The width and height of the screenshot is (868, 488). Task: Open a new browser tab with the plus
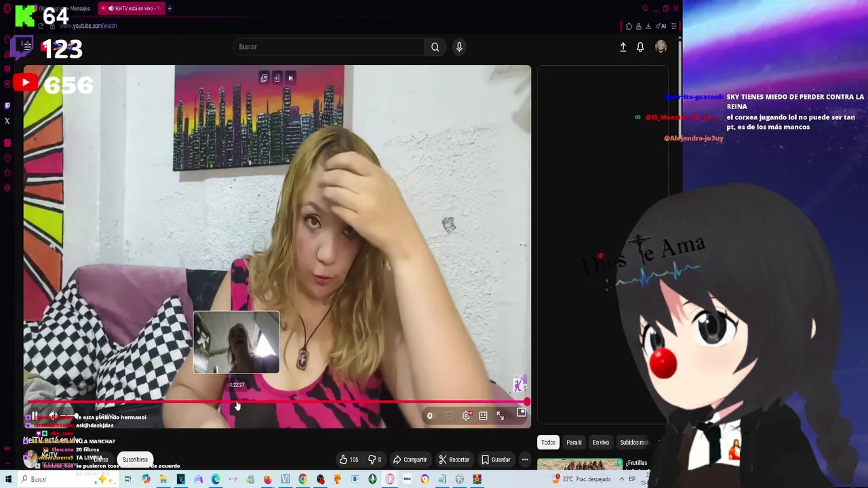170,8
